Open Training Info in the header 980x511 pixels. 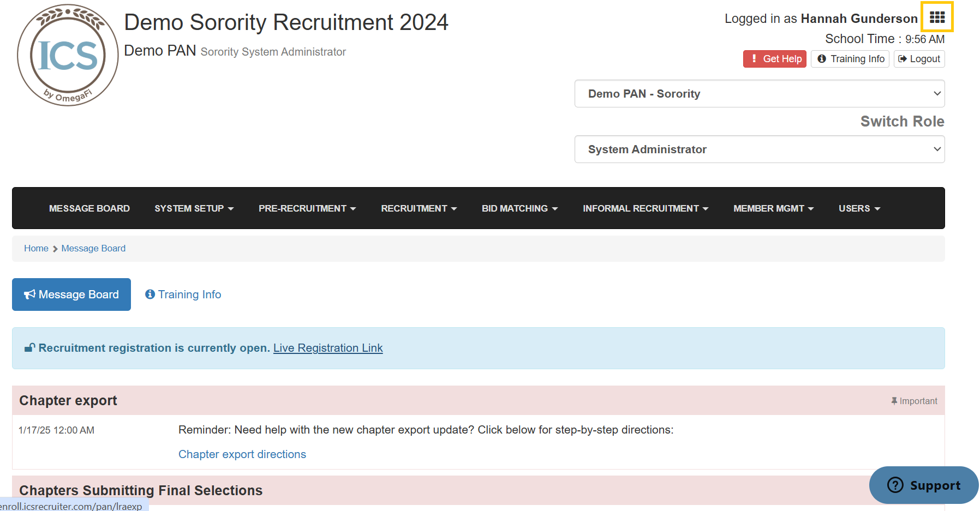pyautogui.click(x=850, y=59)
